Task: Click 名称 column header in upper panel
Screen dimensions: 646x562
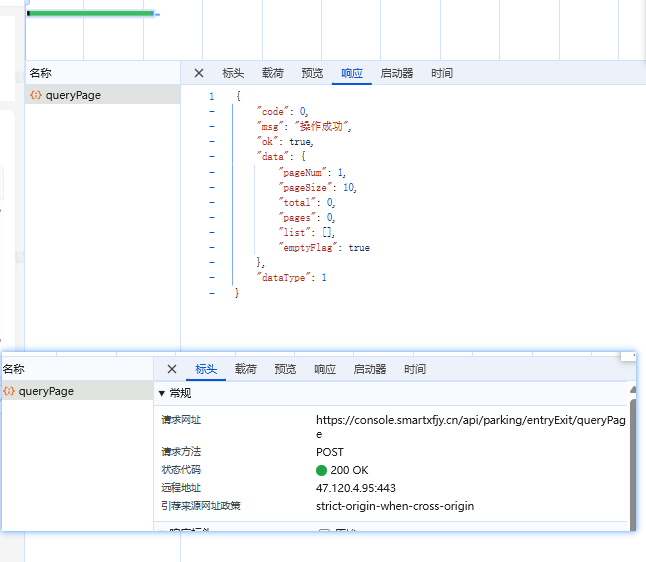Action: pos(41,73)
